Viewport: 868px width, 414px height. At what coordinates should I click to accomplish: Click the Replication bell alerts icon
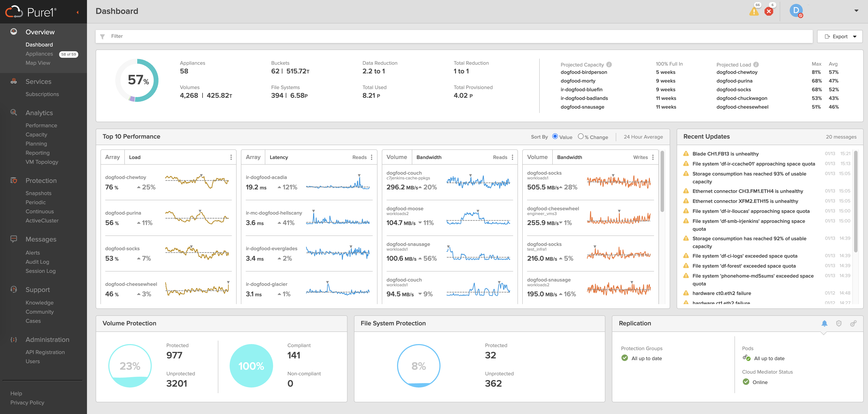point(824,323)
